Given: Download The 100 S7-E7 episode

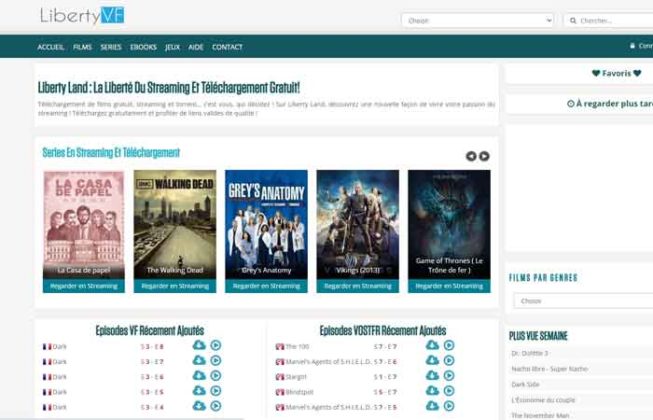Looking at the screenshot, I should 432,345.
